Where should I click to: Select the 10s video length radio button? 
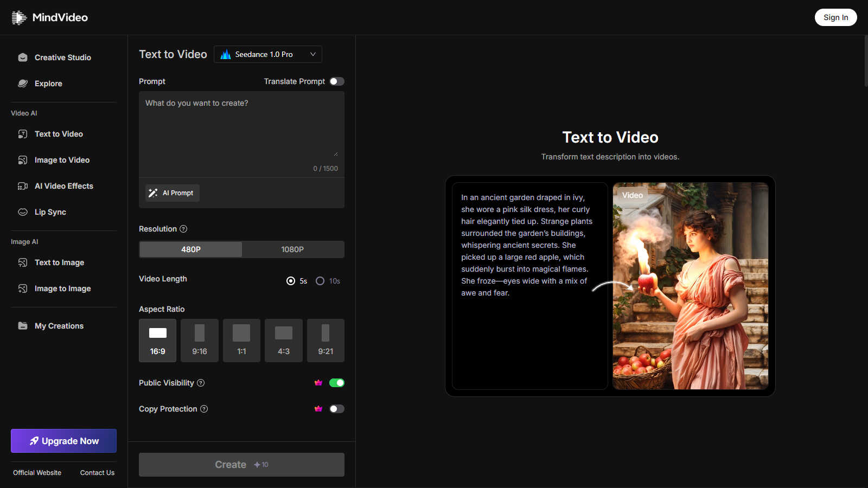(x=320, y=281)
